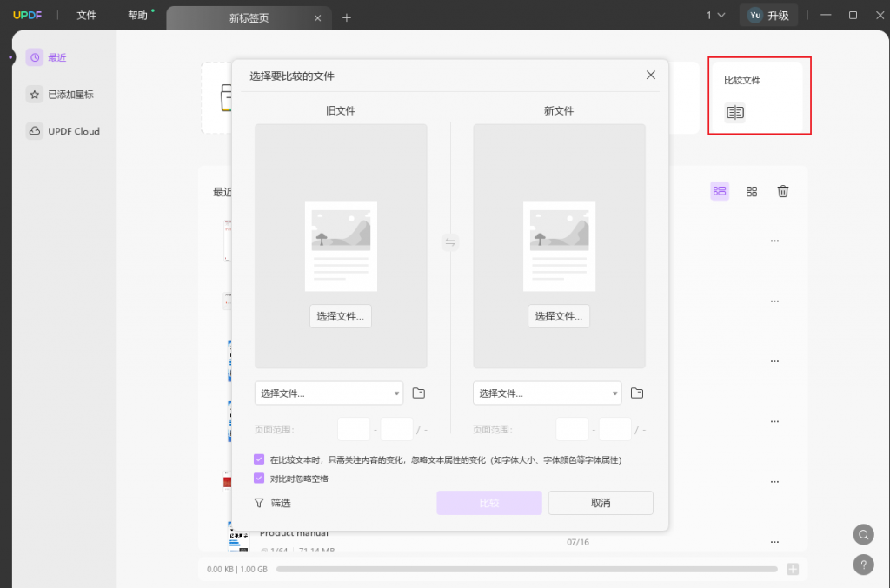
Task: Switch to grid view layout icon
Action: click(752, 192)
